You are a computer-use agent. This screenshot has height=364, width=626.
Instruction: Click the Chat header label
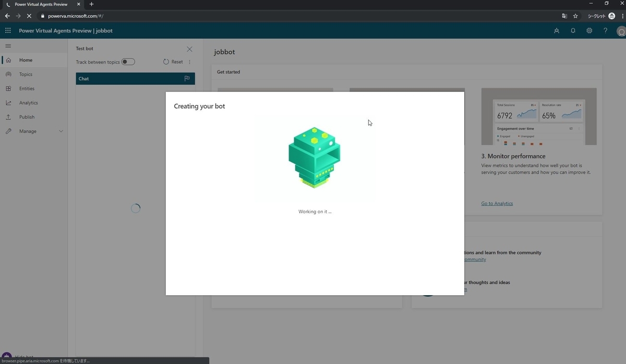click(83, 79)
